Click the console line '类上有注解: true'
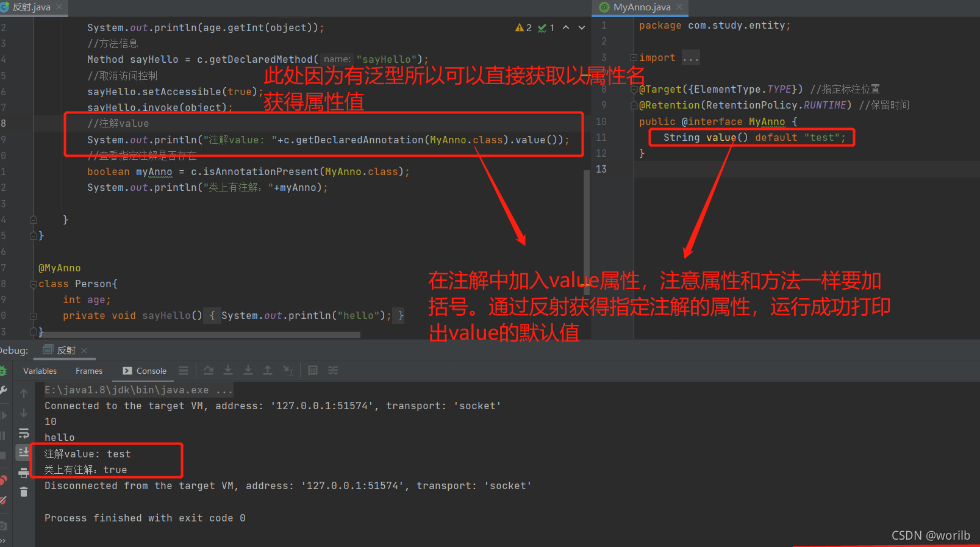 86,470
